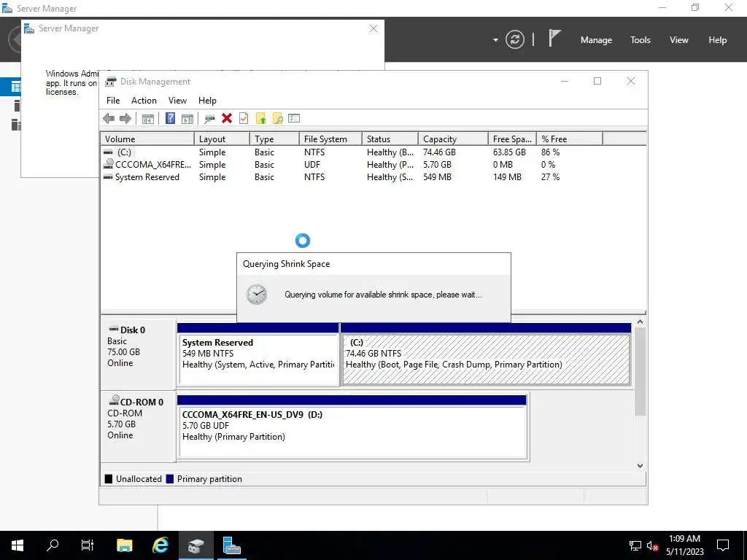Open the File menu in Disk Management
747x560 pixels.
point(113,101)
